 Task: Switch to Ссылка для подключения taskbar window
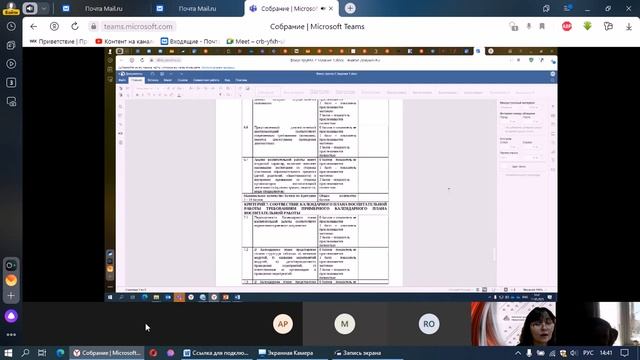coord(216,353)
